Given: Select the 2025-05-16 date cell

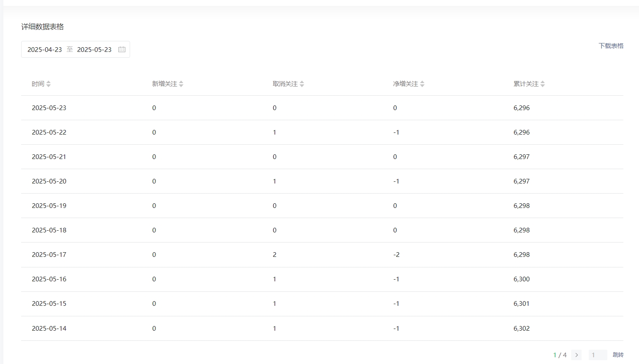Looking at the screenshot, I should point(49,279).
